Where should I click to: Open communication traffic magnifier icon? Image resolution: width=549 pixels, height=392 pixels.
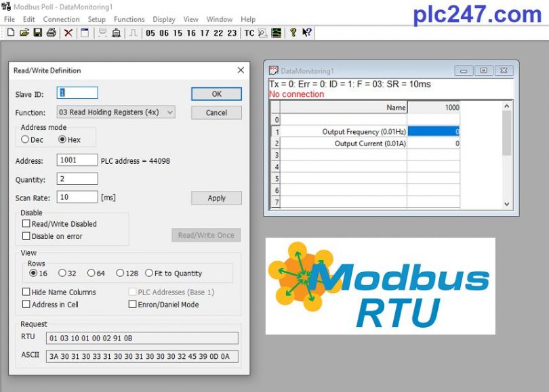click(262, 33)
